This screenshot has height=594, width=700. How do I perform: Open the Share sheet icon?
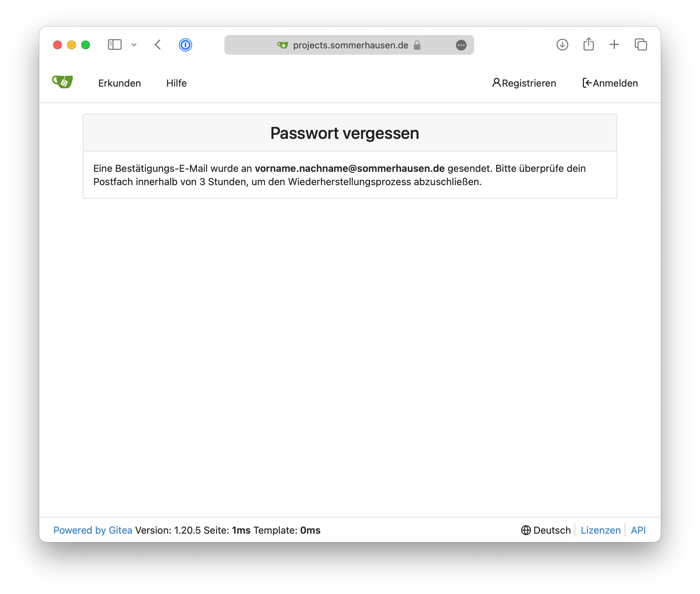(588, 45)
